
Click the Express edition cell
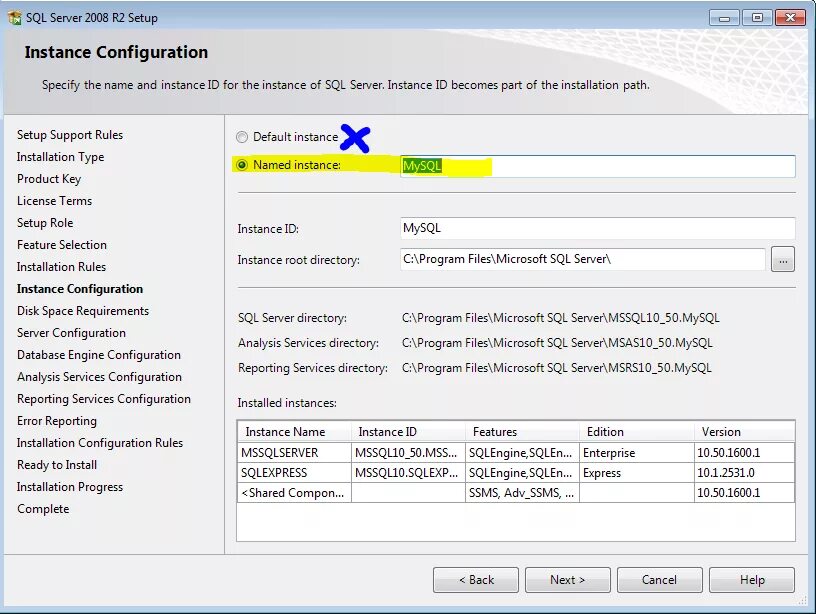637,473
